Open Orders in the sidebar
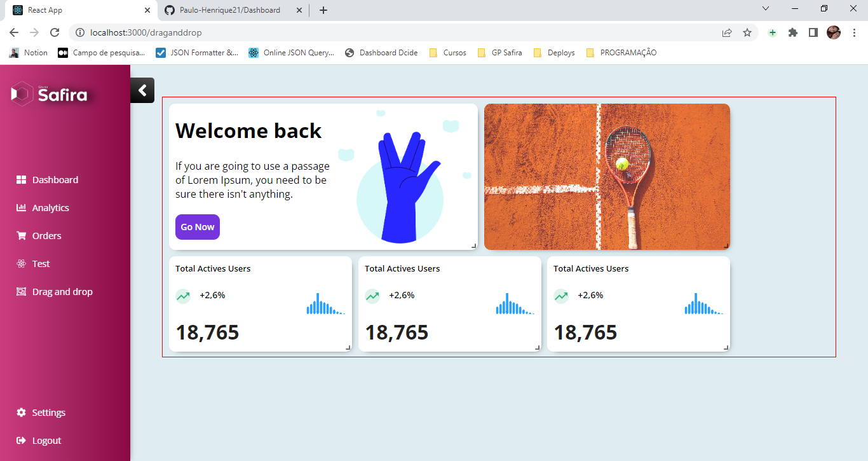 (x=39, y=236)
